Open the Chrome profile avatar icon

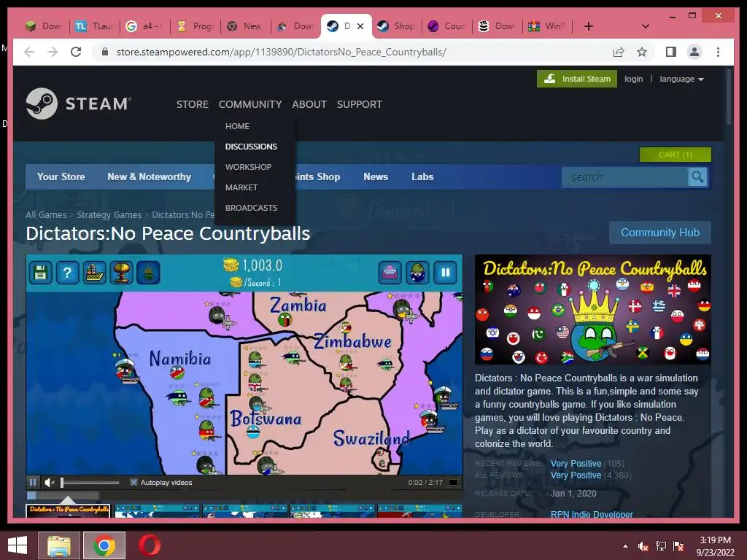coord(694,52)
